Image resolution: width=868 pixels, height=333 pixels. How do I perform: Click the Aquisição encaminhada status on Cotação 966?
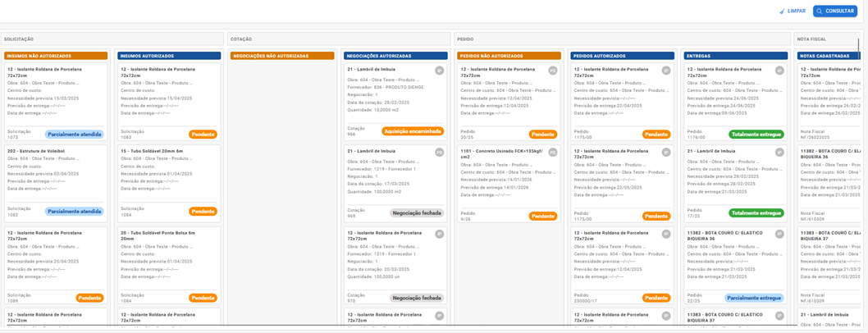coord(413,131)
